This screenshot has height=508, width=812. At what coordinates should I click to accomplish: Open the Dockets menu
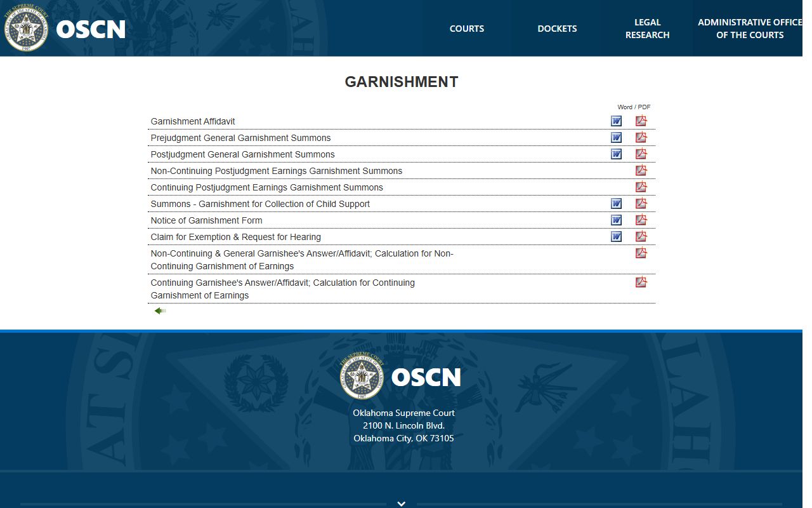click(557, 29)
